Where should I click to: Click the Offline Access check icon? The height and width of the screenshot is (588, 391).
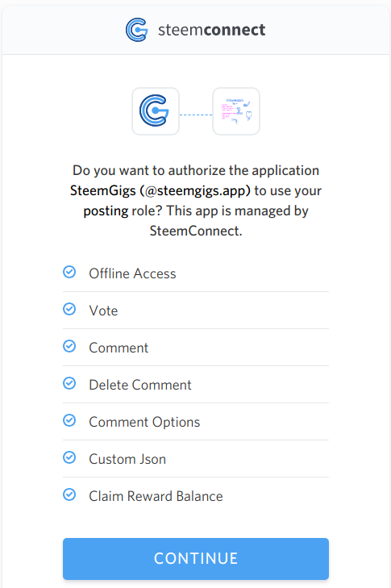[69, 272]
